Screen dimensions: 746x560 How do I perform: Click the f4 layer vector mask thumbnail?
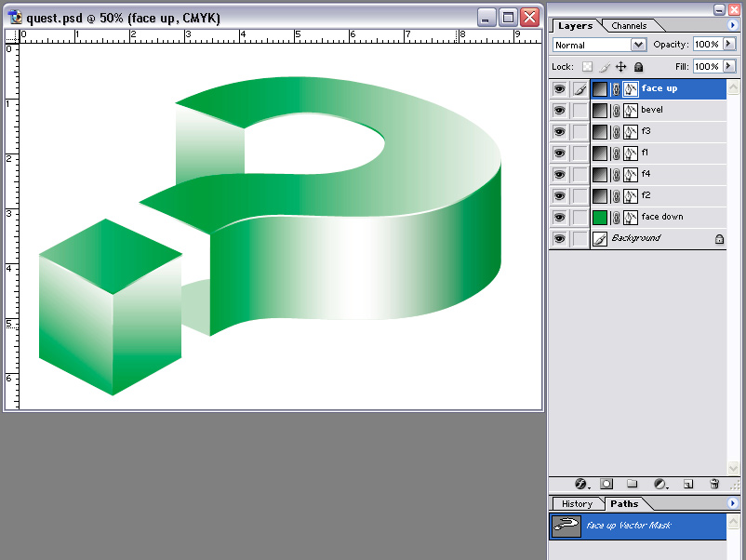click(631, 175)
